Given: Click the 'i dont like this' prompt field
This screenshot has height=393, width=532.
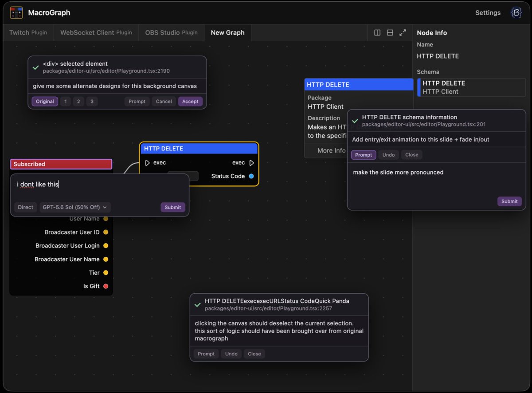Looking at the screenshot, I should (100, 185).
